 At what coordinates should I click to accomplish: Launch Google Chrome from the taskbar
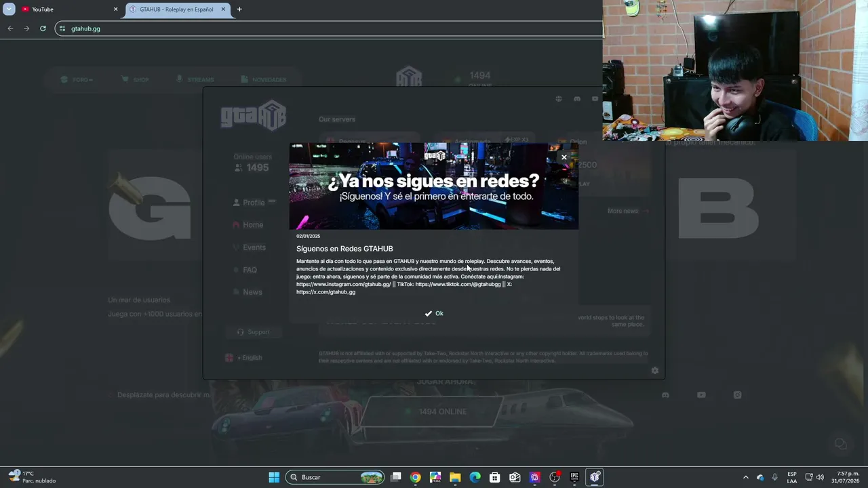[416, 477]
